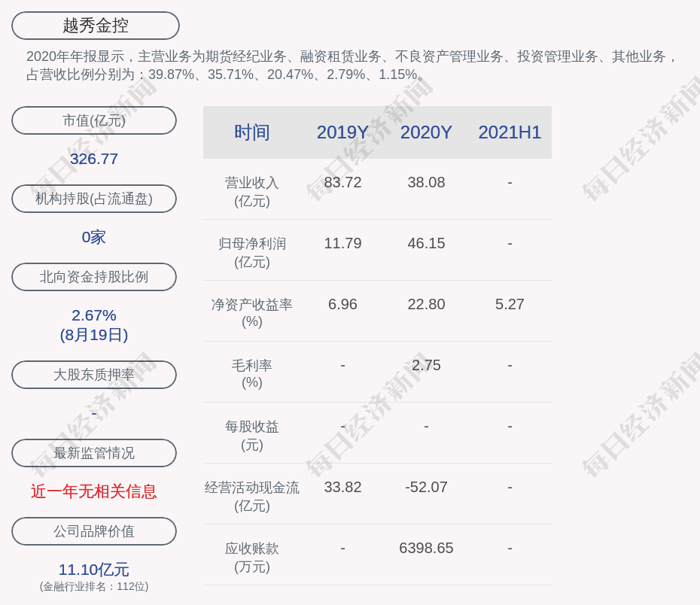This screenshot has width=700, height=605.
Task: Click the red 近一年无相关信息 text
Action: pyautogui.click(x=94, y=491)
